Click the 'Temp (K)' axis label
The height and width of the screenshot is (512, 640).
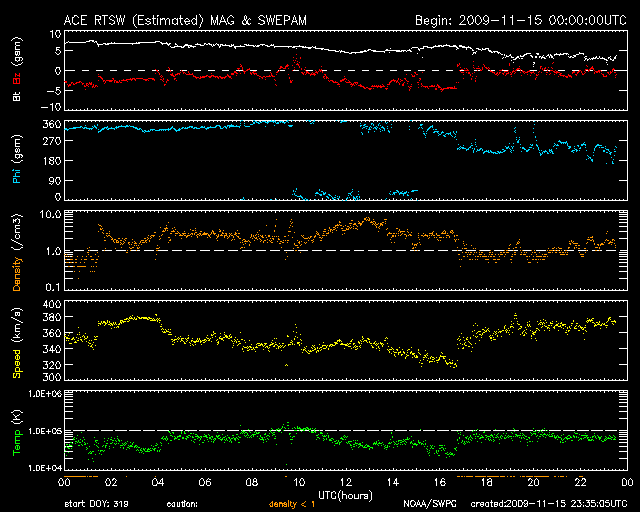pos(17,433)
